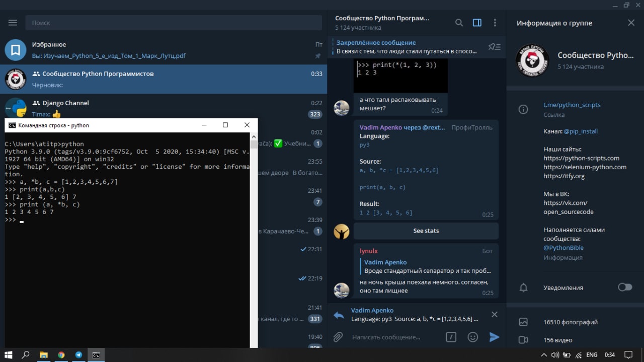
Task: Open Chrome from the taskbar
Action: point(61,355)
